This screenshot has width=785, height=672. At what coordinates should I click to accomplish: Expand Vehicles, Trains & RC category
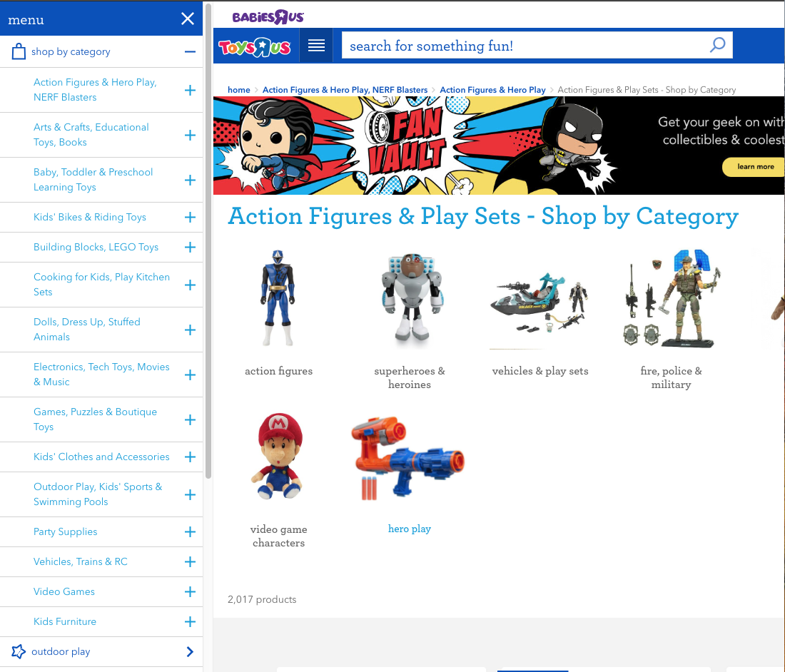click(190, 562)
